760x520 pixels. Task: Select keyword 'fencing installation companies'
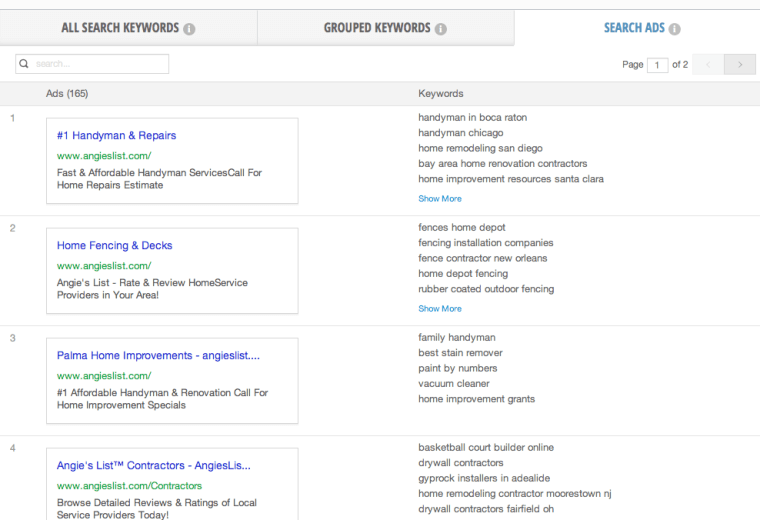tap(486, 243)
